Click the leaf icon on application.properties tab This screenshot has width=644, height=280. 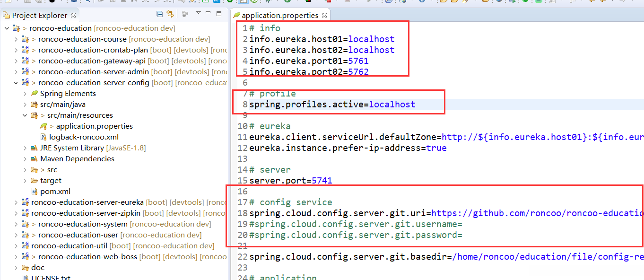(x=237, y=15)
